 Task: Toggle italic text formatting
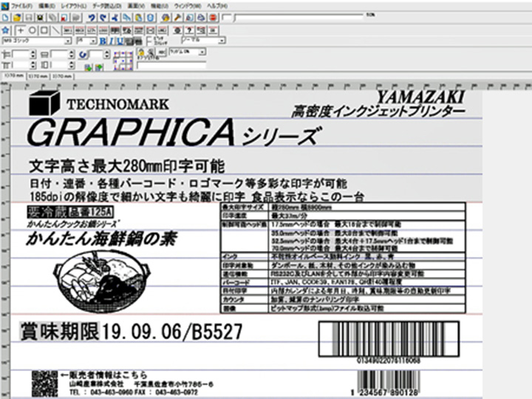click(x=111, y=41)
